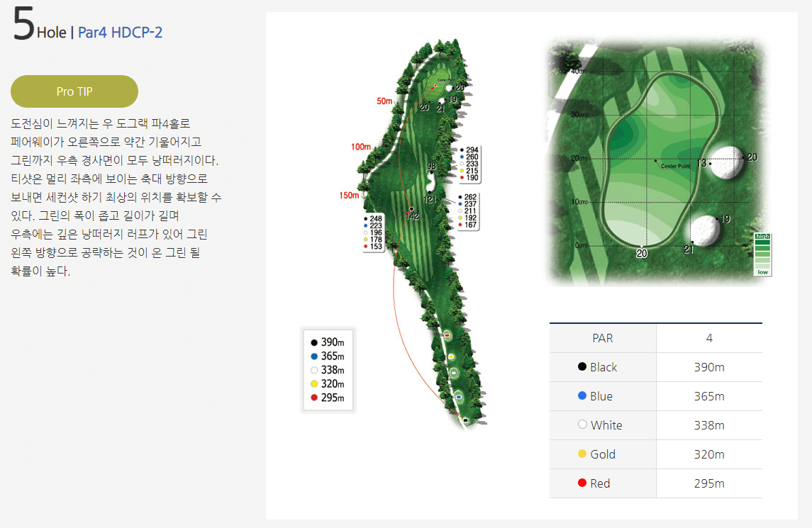Click the red tee marker near bottom of fairway
This screenshot has width=812, height=528.
[447, 335]
